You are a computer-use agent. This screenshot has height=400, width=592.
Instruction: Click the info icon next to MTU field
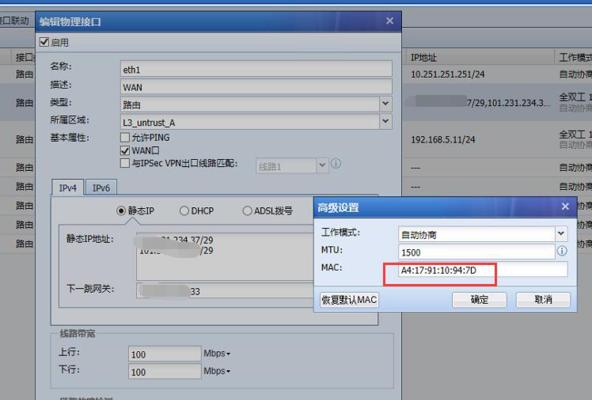point(562,251)
